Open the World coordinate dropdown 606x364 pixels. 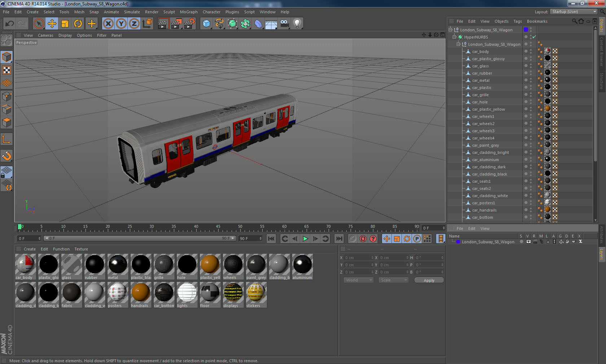pyautogui.click(x=358, y=280)
